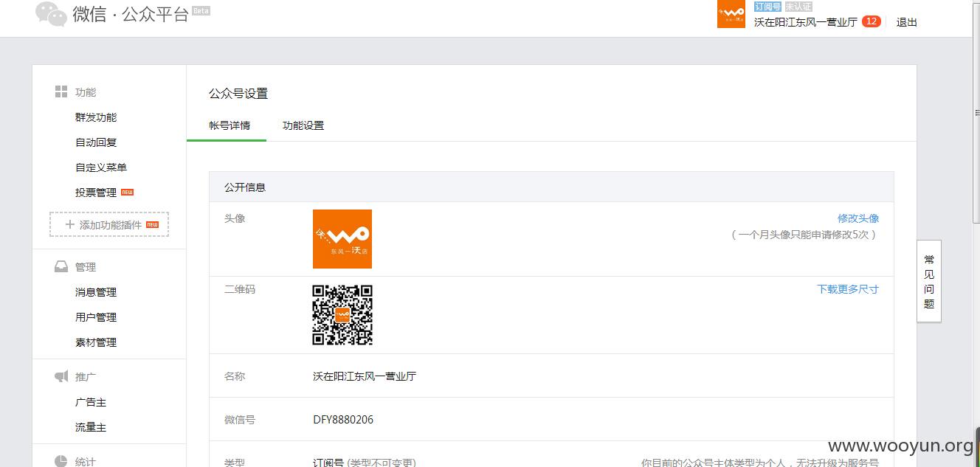Click the 一个月头像只能申请修改5次 note
The image size is (980, 467).
[804, 235]
